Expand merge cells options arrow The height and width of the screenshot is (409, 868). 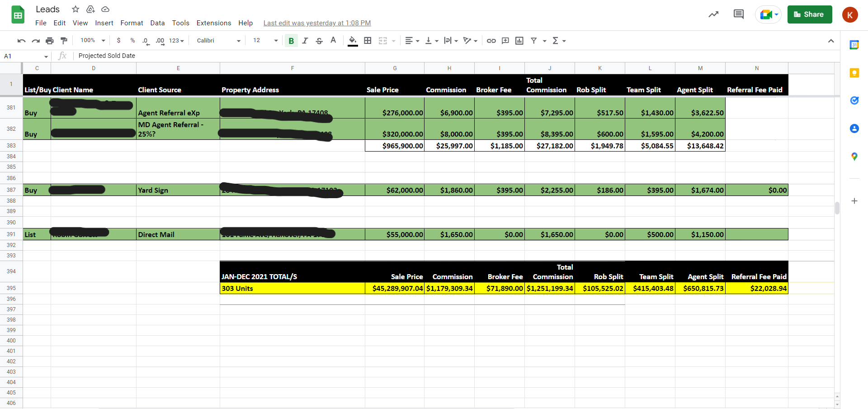(394, 41)
